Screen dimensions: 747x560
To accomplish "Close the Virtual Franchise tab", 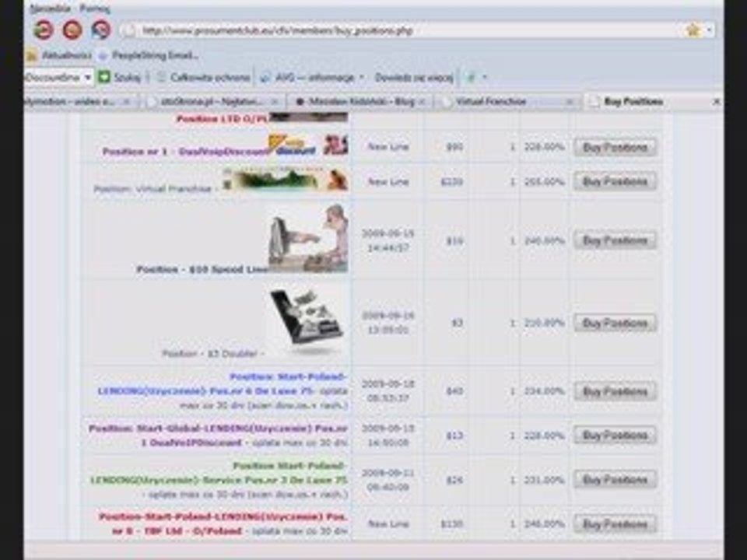I will 570,102.
